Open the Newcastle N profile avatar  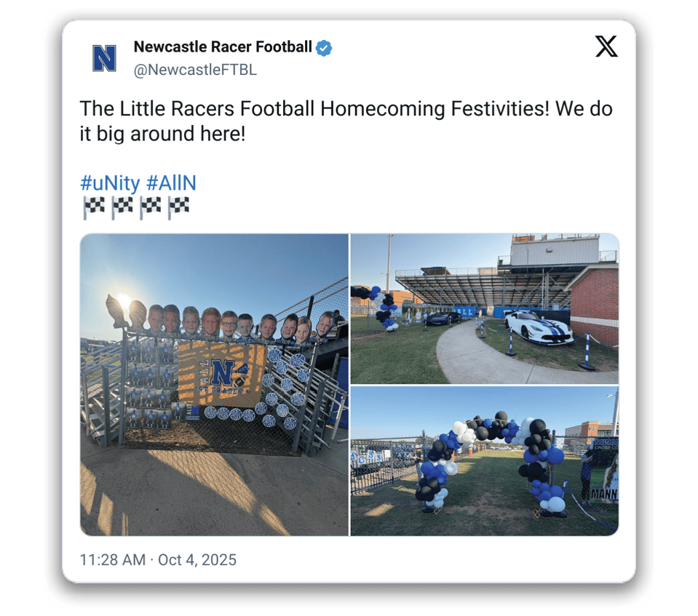(x=104, y=58)
